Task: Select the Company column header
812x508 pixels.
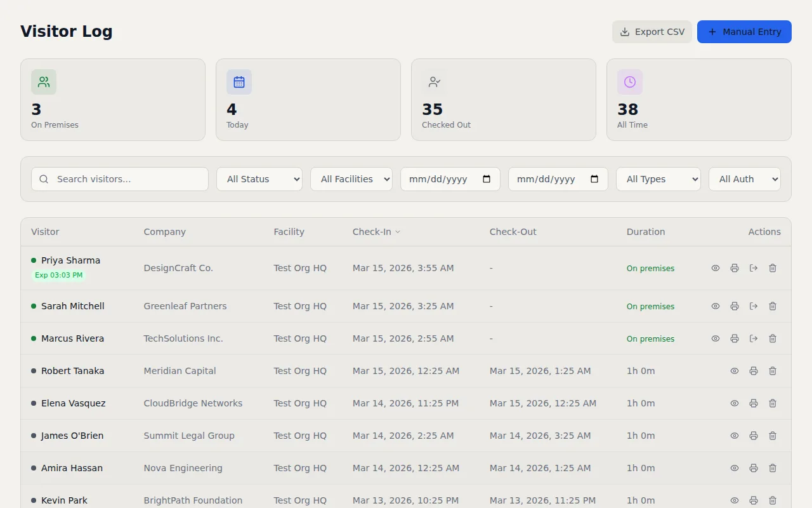Action: 164,232
